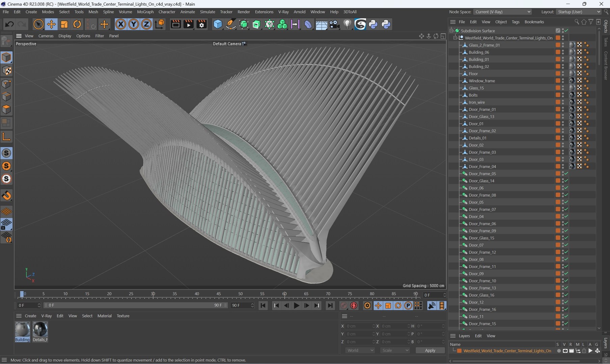Open the Layout Startup dropdown
610x364 pixels.
[579, 12]
